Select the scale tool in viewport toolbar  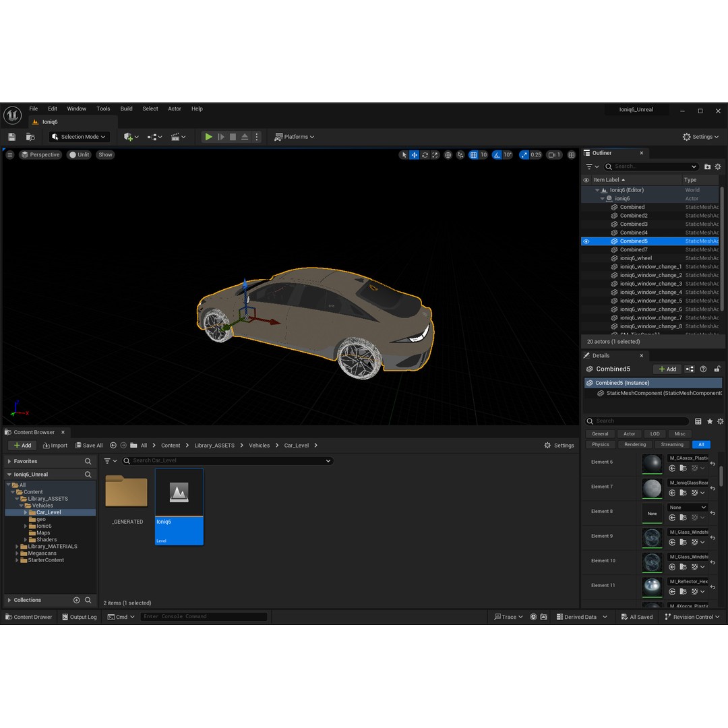pos(435,154)
